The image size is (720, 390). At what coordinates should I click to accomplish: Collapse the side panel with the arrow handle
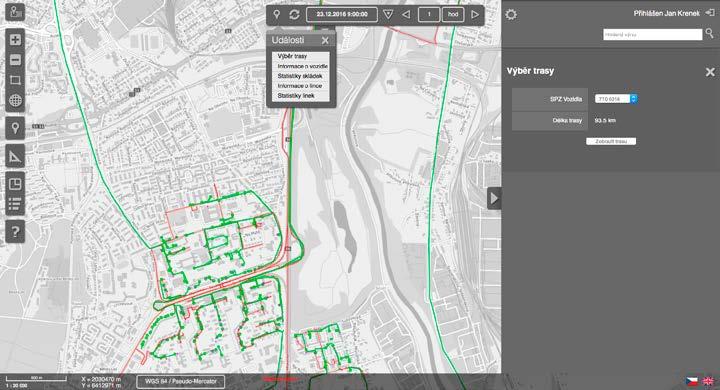click(494, 198)
